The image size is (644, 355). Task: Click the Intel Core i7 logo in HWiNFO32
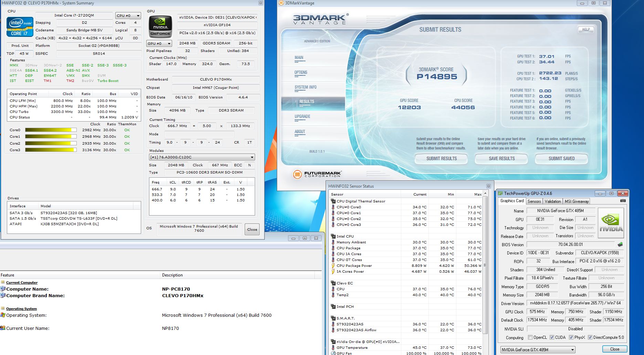(x=20, y=27)
